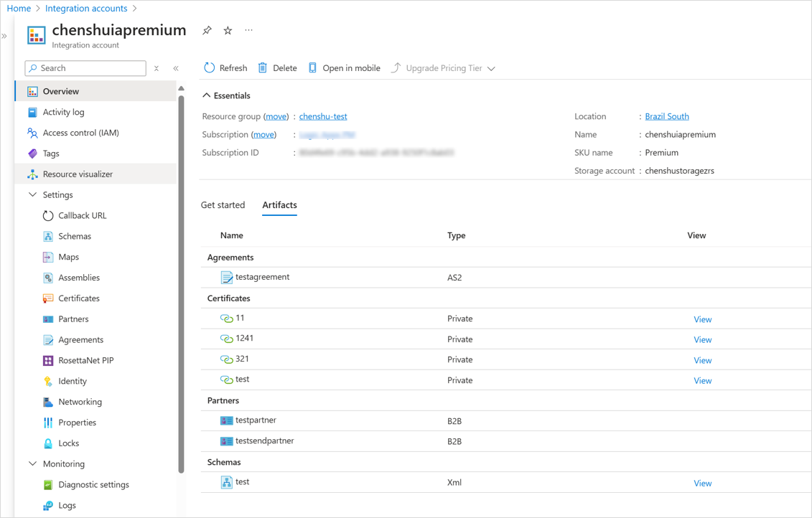Click the sidebar search input field
Image resolution: width=812 pixels, height=518 pixels.
coord(86,67)
